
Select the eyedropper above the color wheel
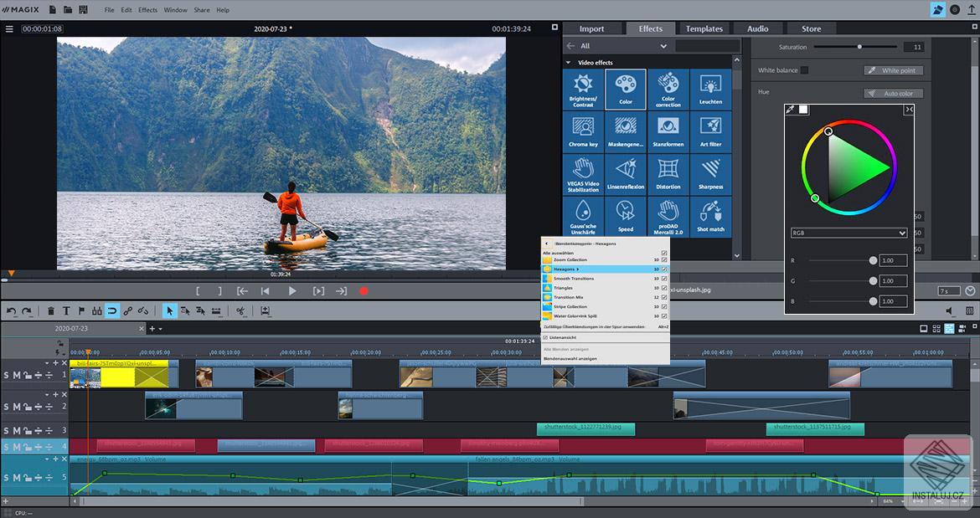point(791,109)
